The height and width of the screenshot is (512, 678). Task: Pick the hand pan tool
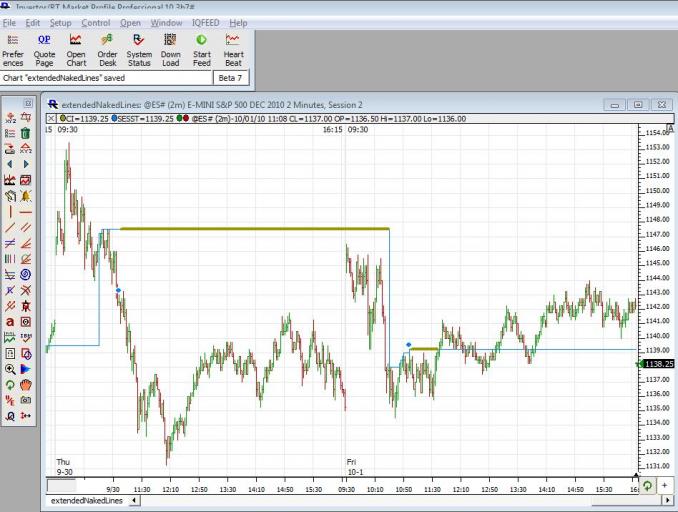click(26, 384)
